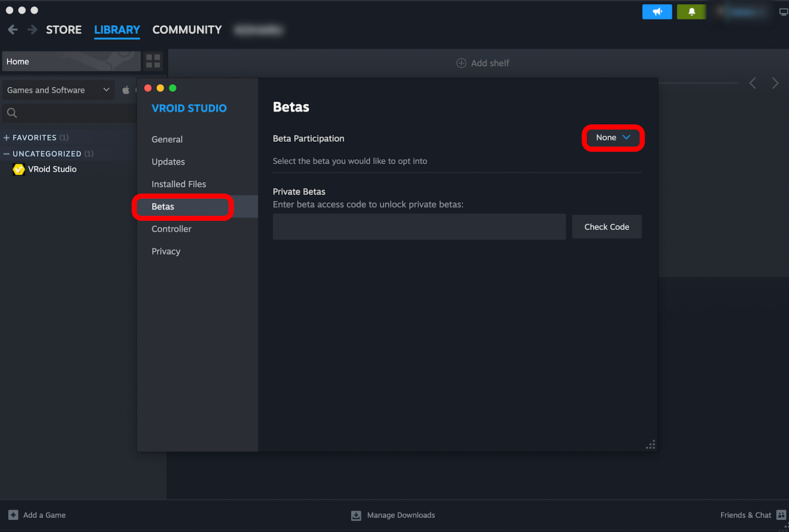Click the Check Code button

tap(607, 227)
